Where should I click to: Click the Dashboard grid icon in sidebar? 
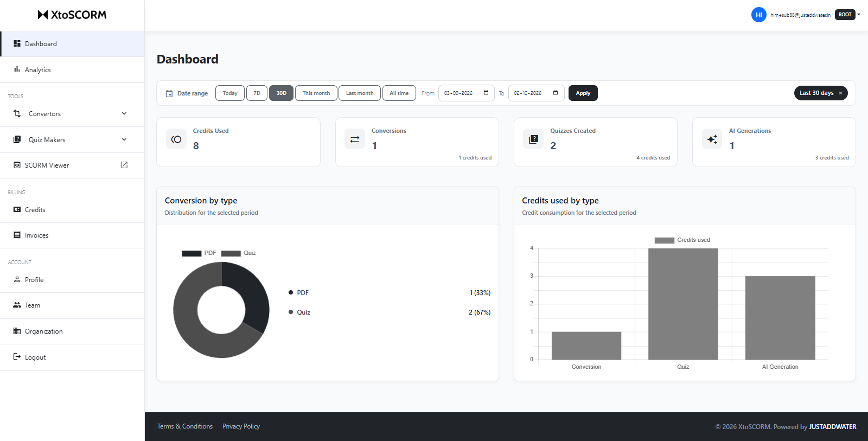coord(17,43)
